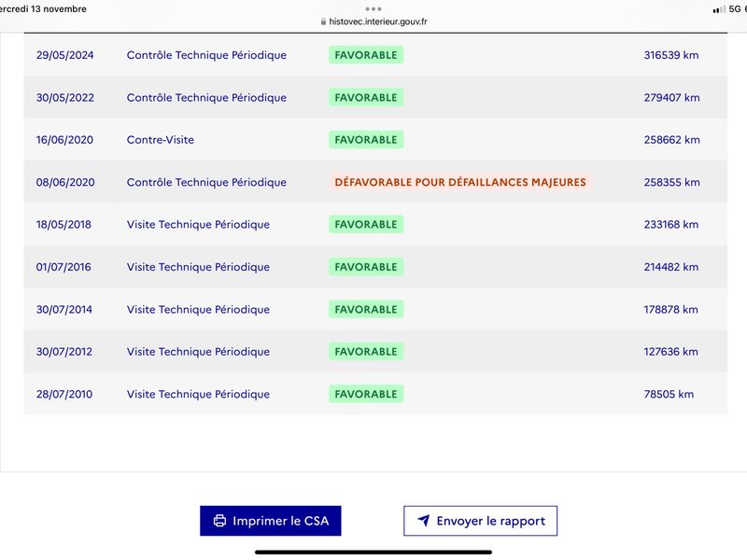
Task: Select the FAVORABLE badge for 30/05/2022
Action: [366, 97]
